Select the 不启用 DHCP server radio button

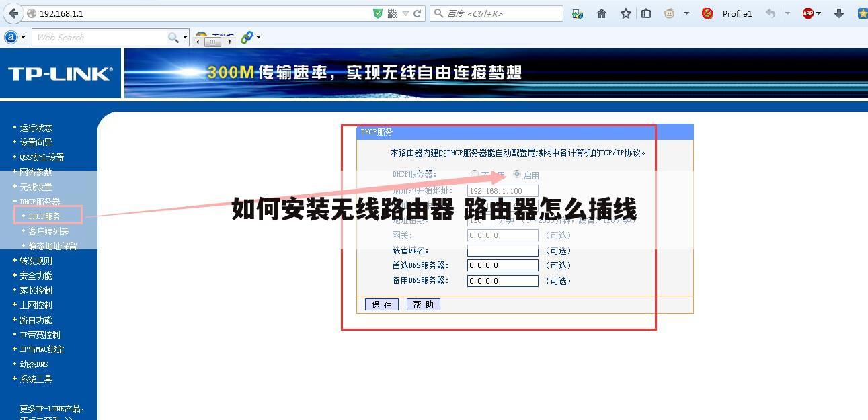coord(475,174)
